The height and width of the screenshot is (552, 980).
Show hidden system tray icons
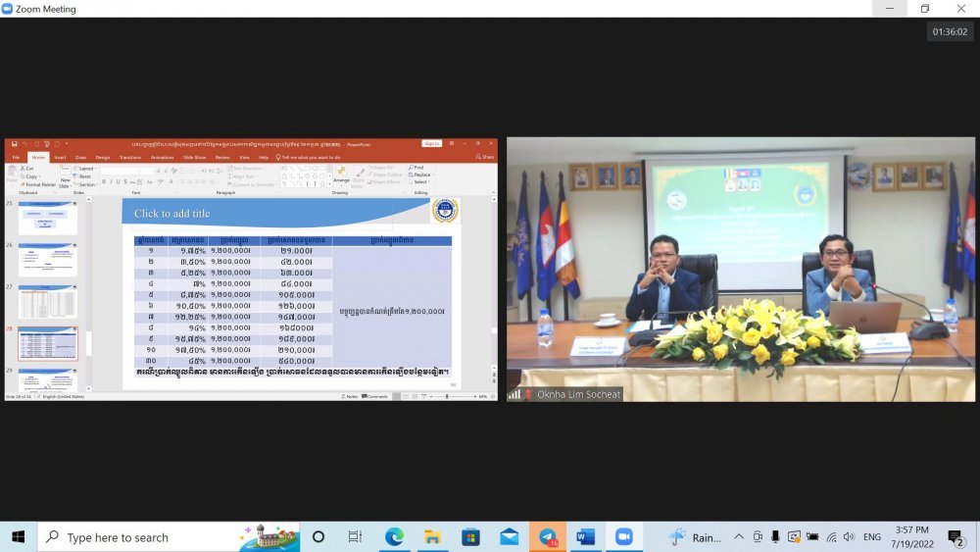click(x=739, y=536)
